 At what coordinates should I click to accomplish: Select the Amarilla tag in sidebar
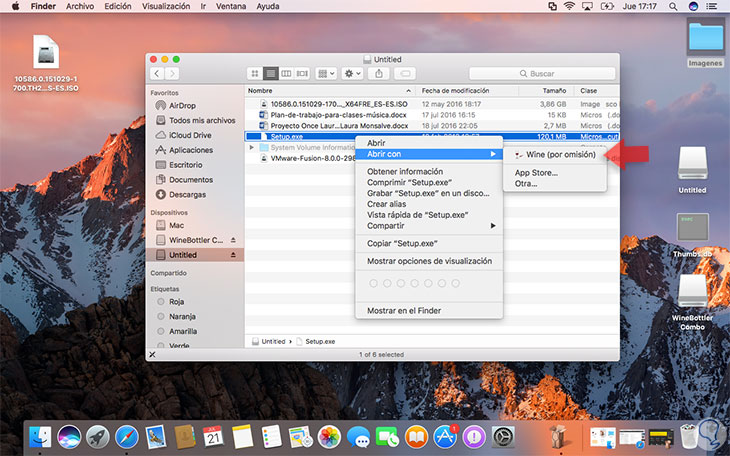click(183, 332)
